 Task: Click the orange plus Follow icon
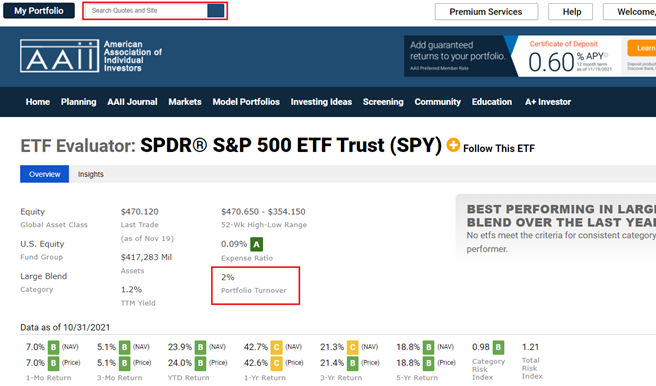click(453, 145)
